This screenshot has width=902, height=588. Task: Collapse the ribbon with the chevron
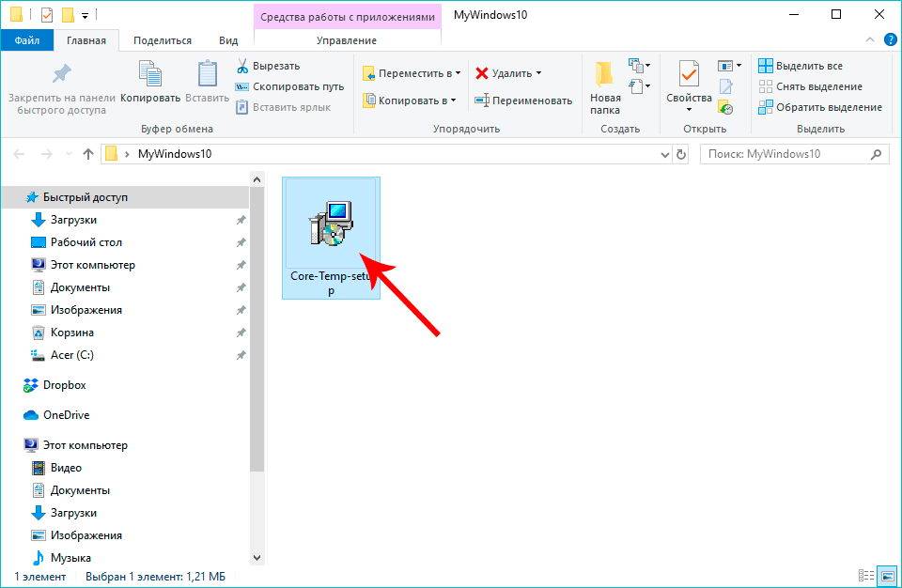click(x=870, y=39)
